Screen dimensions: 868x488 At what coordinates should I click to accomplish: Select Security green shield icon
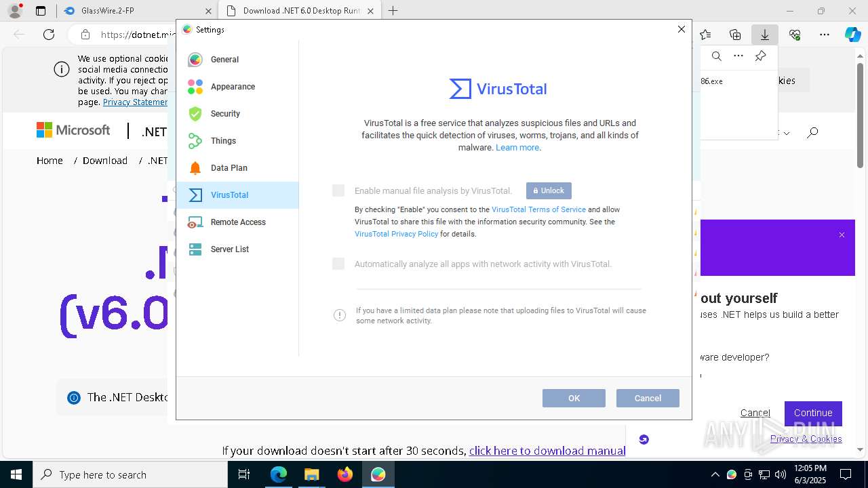pyautogui.click(x=195, y=114)
